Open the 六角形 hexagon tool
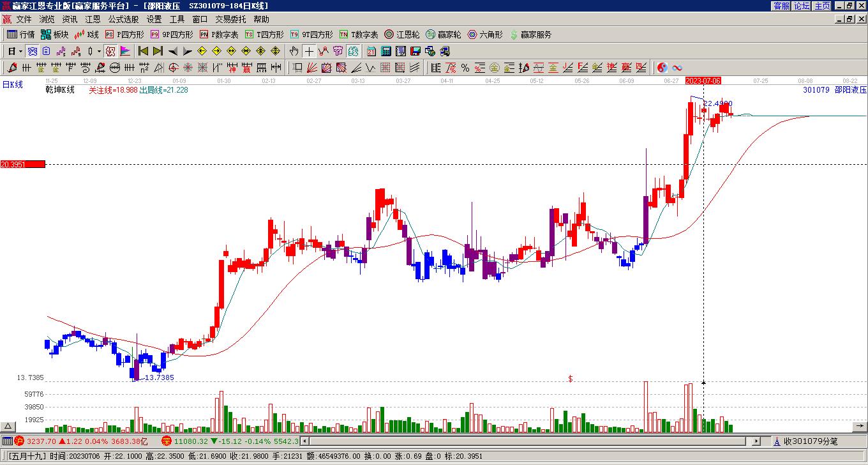 pos(484,34)
